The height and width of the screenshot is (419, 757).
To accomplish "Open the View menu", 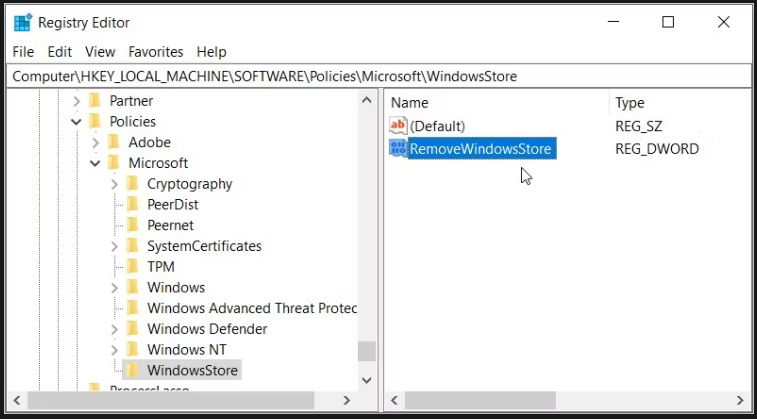I will click(100, 52).
